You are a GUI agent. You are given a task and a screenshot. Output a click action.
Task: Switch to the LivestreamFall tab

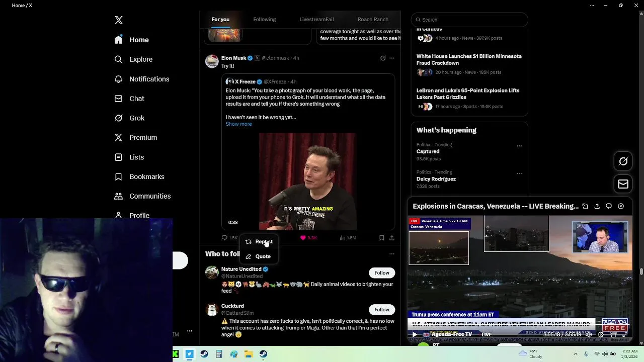click(316, 19)
